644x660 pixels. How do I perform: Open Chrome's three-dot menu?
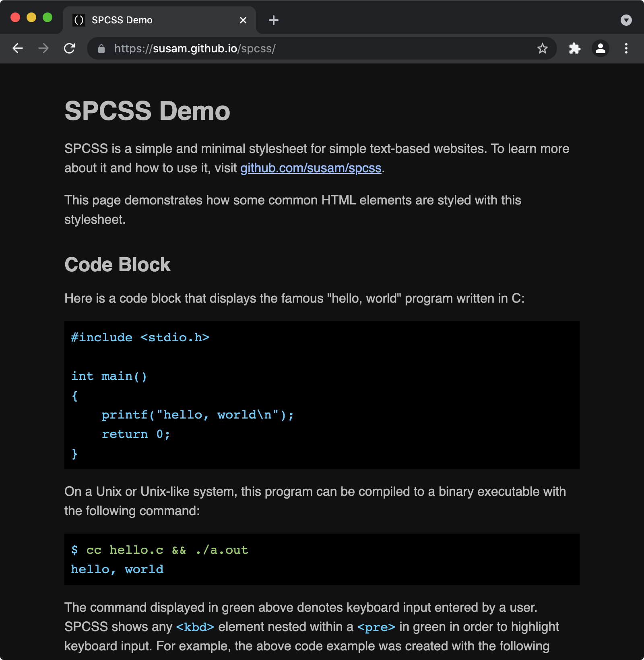(x=626, y=49)
